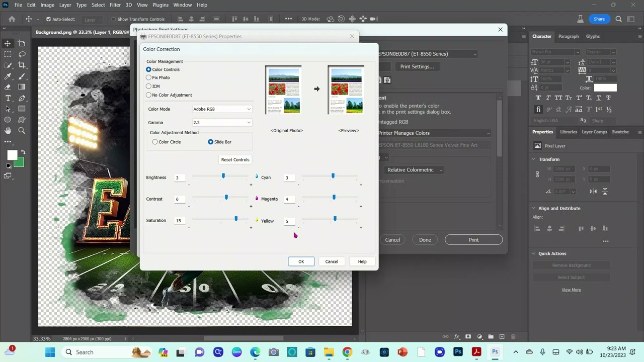Collapse the Transform section in Properties
This screenshot has width=644, height=362.
point(534,159)
